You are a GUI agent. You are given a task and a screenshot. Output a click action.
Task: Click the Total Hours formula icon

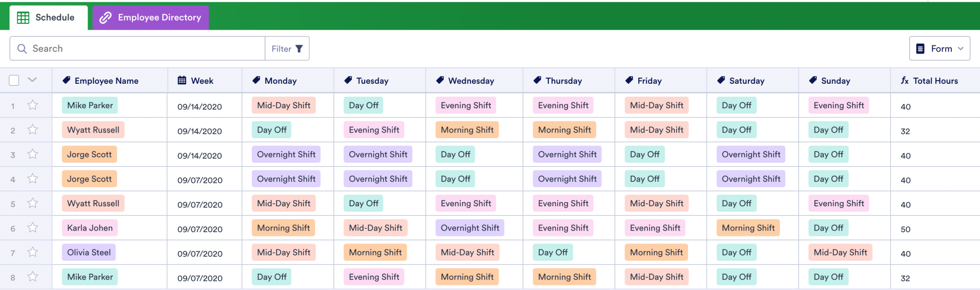click(x=904, y=80)
